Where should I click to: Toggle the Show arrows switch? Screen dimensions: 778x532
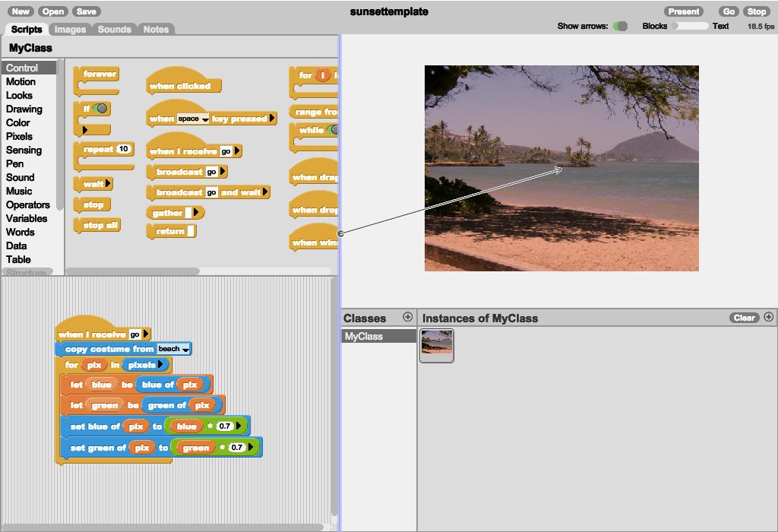(620, 26)
